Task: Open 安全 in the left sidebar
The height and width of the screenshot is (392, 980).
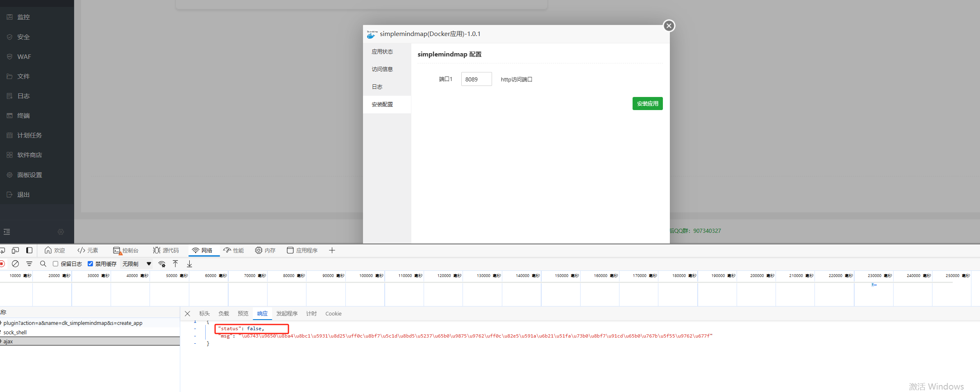Action: coord(23,37)
